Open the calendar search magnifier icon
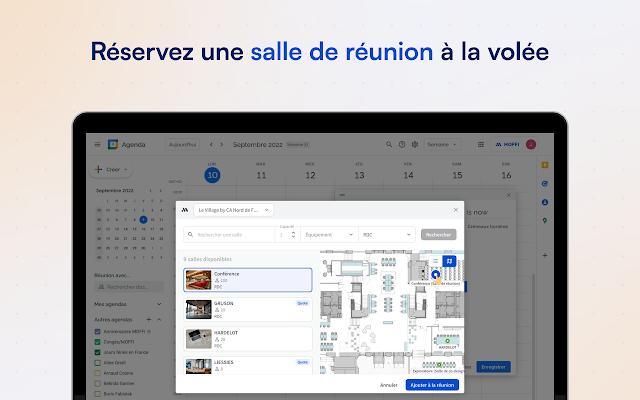Image resolution: width=640 pixels, height=400 pixels. [389, 144]
